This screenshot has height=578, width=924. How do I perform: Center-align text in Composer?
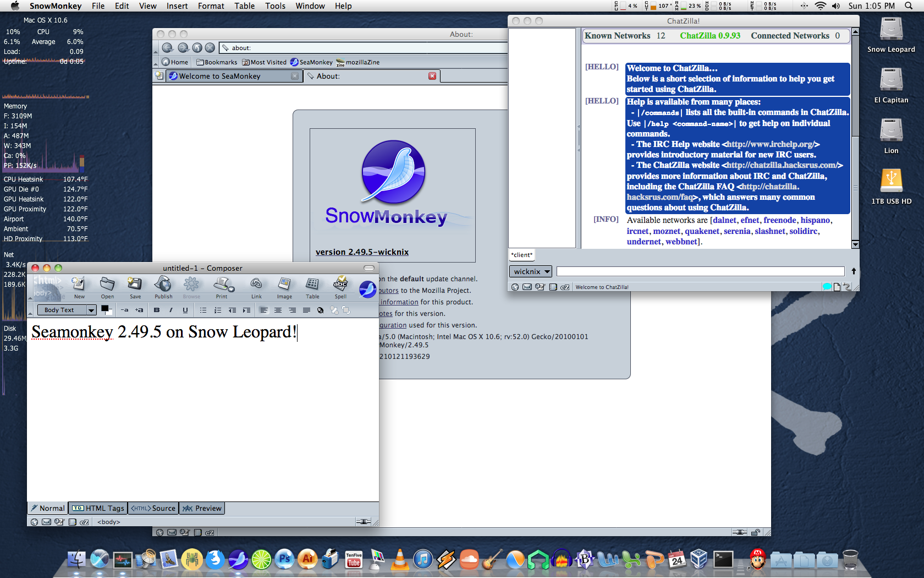click(x=278, y=310)
